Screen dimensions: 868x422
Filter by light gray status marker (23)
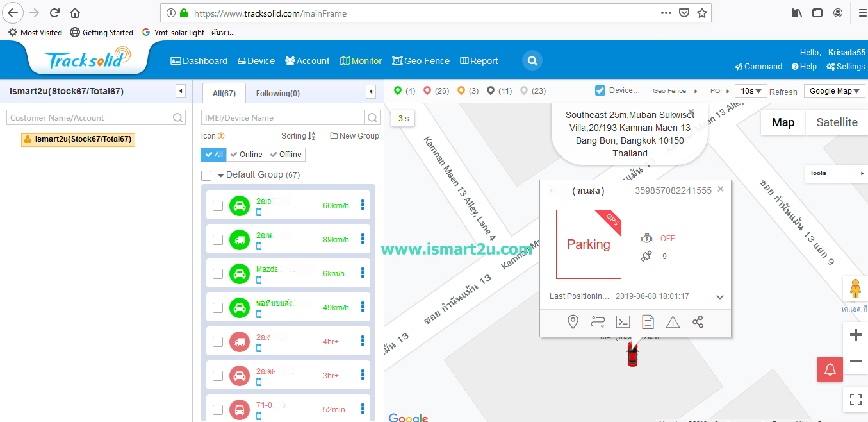524,90
